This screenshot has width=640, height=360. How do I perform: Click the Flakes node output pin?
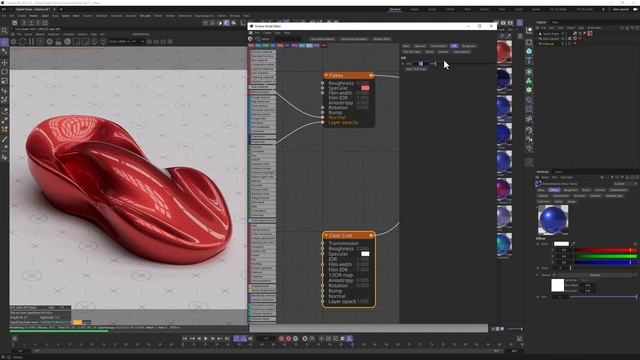371,76
